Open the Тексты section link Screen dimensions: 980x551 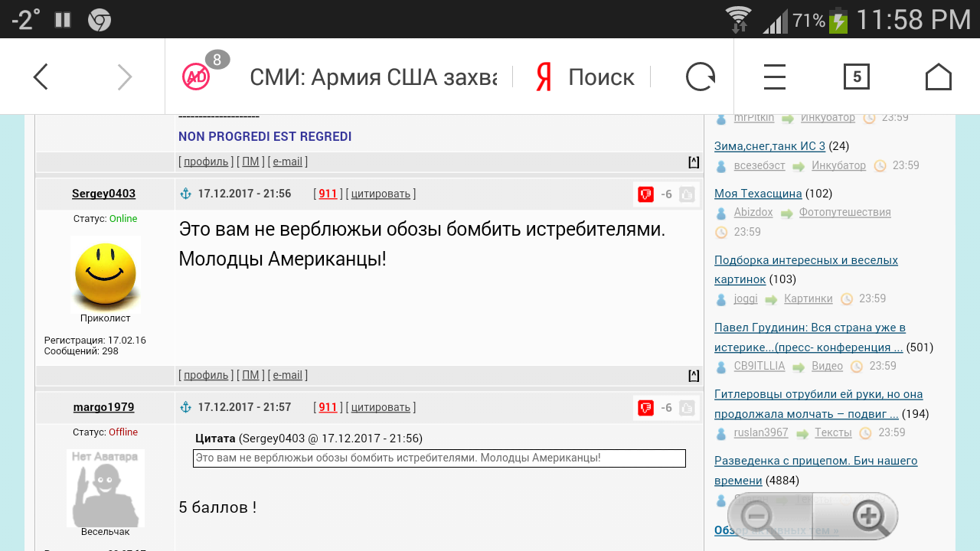point(833,432)
